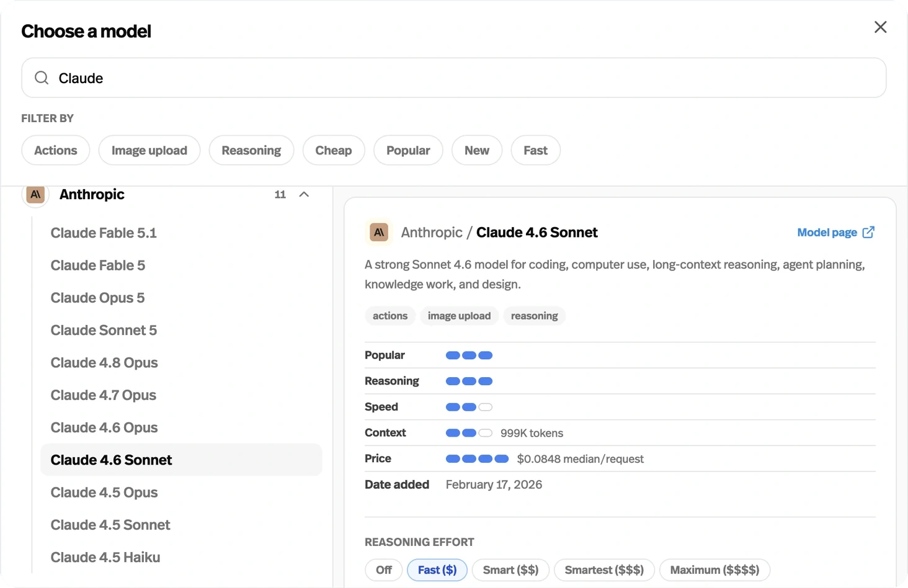Select Claude 4.5 Haiku
The image size is (908, 588).
pos(181,557)
